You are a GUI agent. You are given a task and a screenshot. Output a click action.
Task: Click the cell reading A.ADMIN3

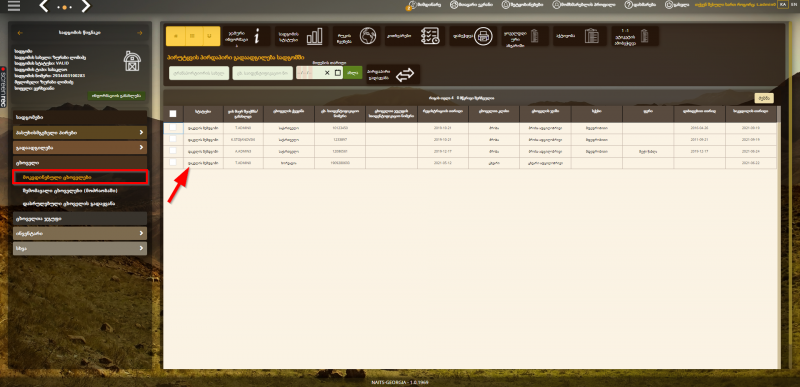tap(243, 151)
